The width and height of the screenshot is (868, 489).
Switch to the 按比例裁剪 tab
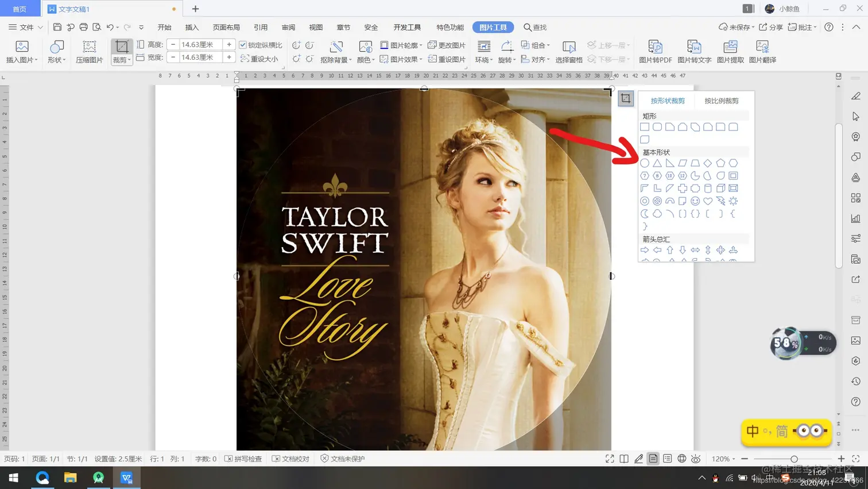coord(722,101)
